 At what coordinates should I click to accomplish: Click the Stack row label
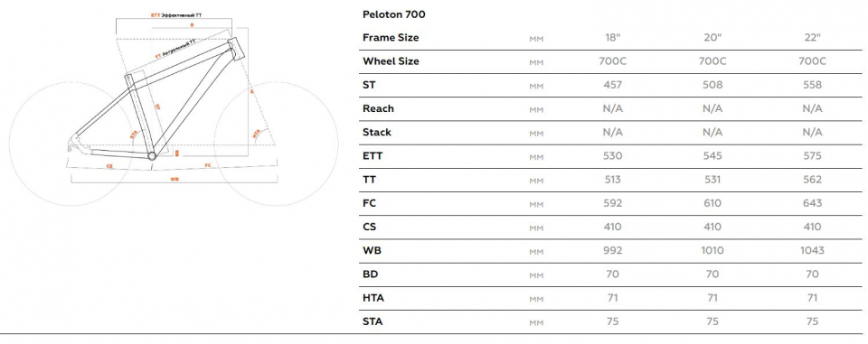click(x=377, y=132)
